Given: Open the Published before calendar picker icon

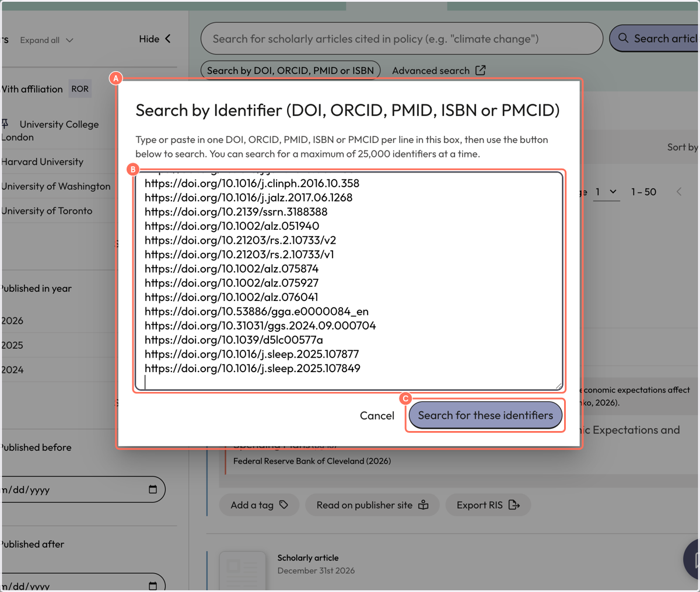Looking at the screenshot, I should tap(153, 489).
